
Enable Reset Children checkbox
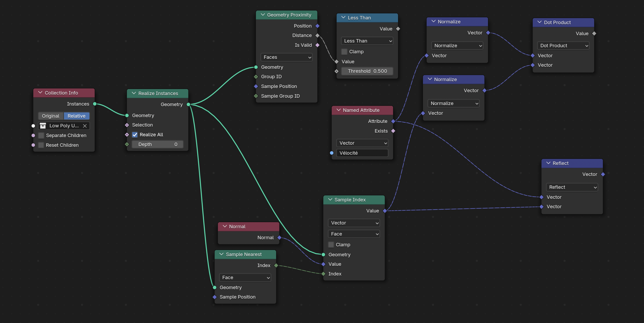[41, 145]
